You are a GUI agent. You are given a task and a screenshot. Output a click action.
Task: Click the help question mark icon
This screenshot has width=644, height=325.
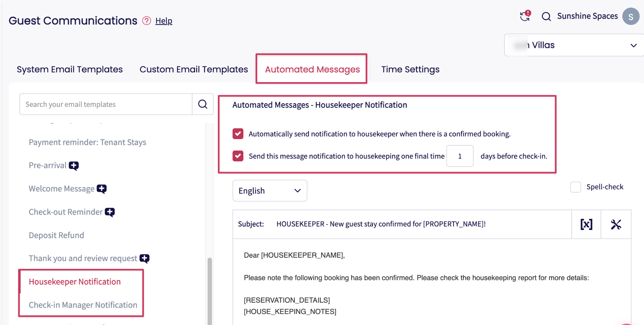[x=147, y=21]
